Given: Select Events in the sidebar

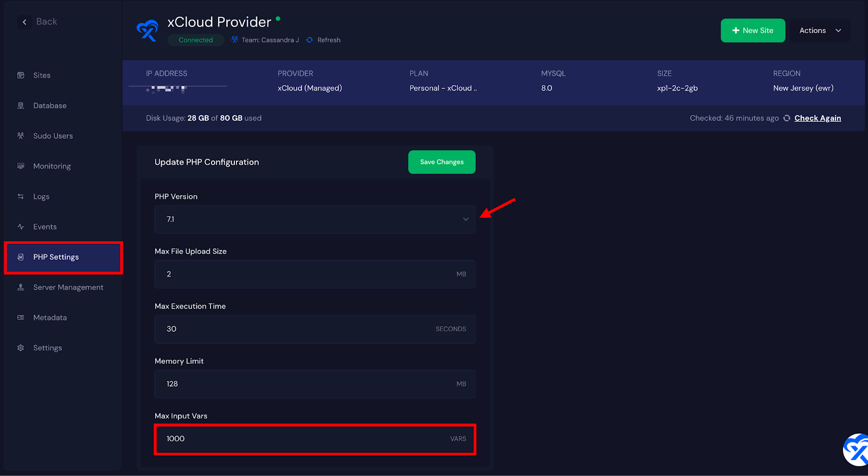Looking at the screenshot, I should point(45,227).
